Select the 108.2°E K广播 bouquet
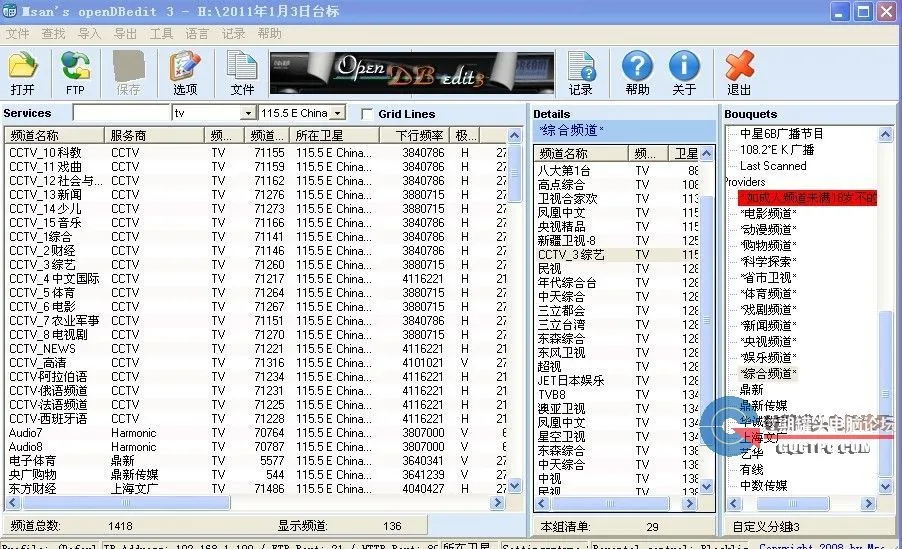The image size is (902, 549). click(x=777, y=150)
